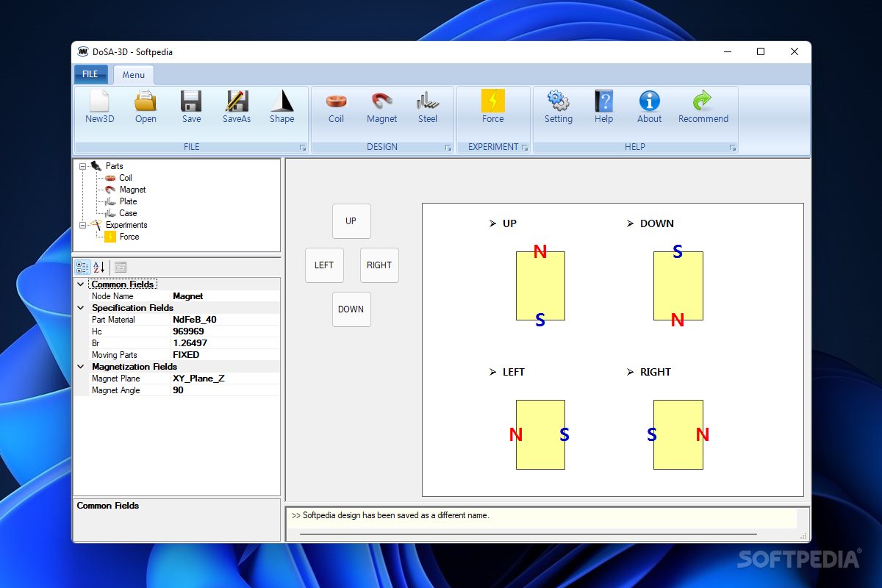This screenshot has height=588, width=882.
Task: Open the Setting gear icon
Action: (559, 101)
